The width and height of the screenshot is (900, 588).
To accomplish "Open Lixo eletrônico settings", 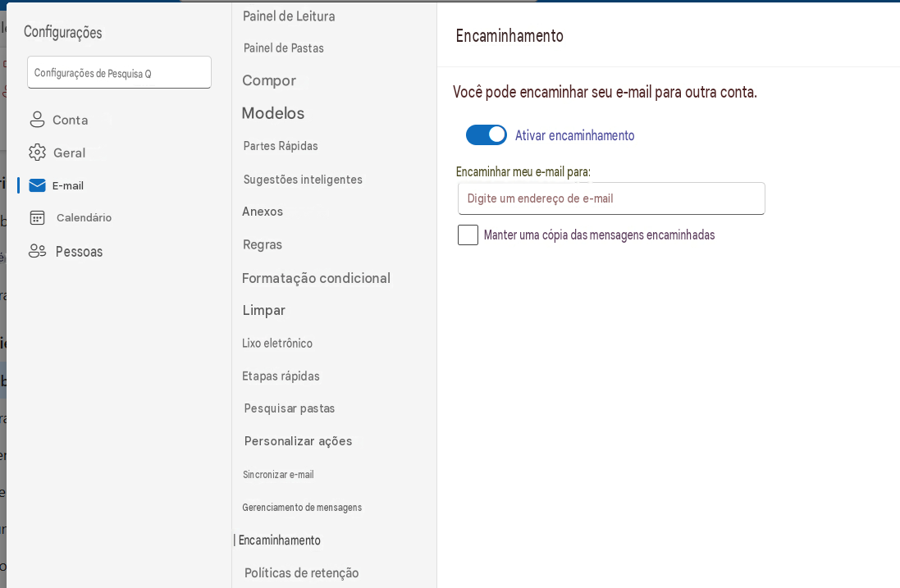I will (277, 343).
